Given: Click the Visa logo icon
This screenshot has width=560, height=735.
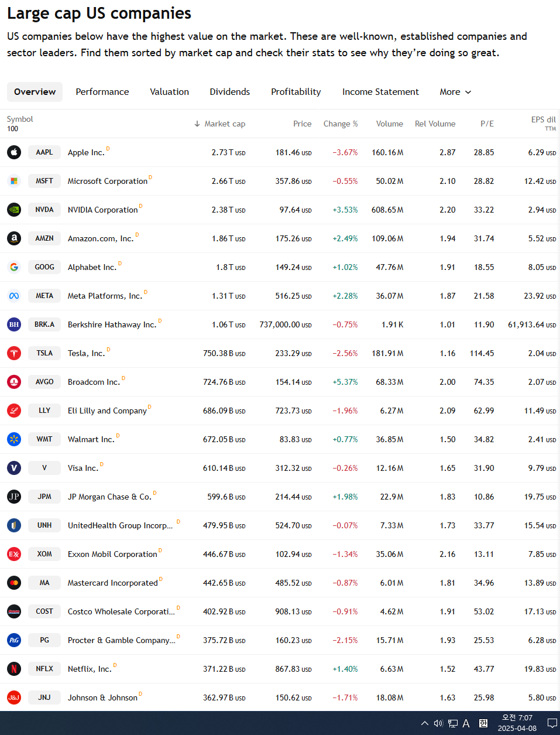Looking at the screenshot, I should 14,468.
